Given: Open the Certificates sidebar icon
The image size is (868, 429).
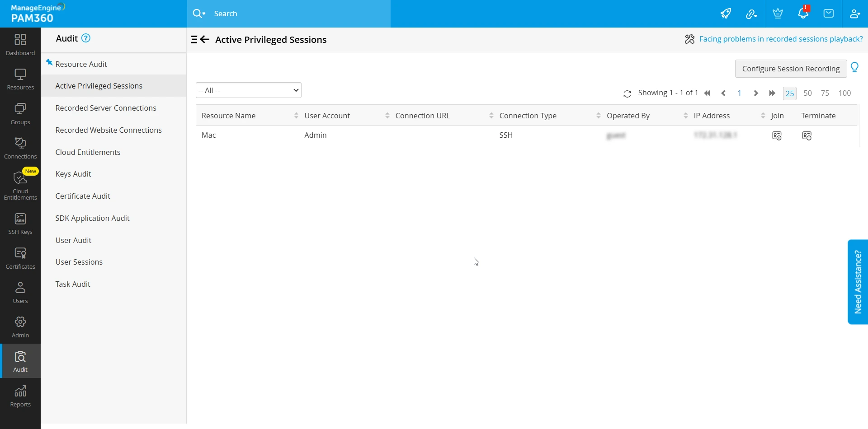Looking at the screenshot, I should pos(20,259).
